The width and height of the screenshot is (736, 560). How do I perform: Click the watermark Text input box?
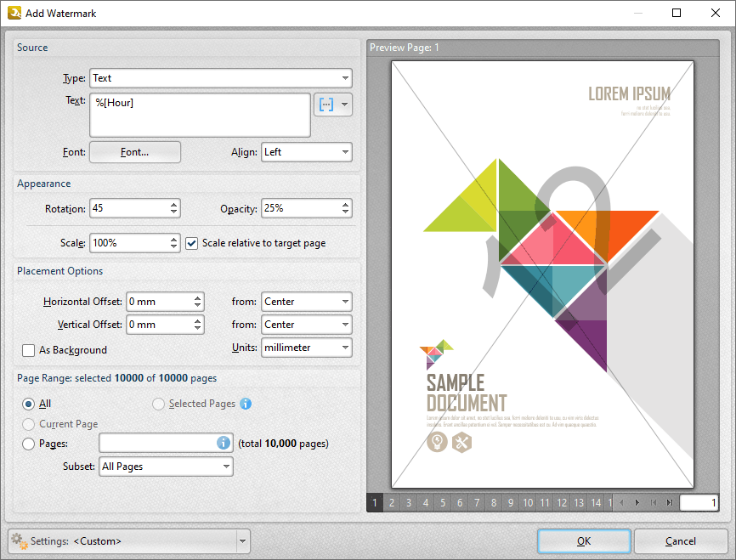tap(200, 115)
